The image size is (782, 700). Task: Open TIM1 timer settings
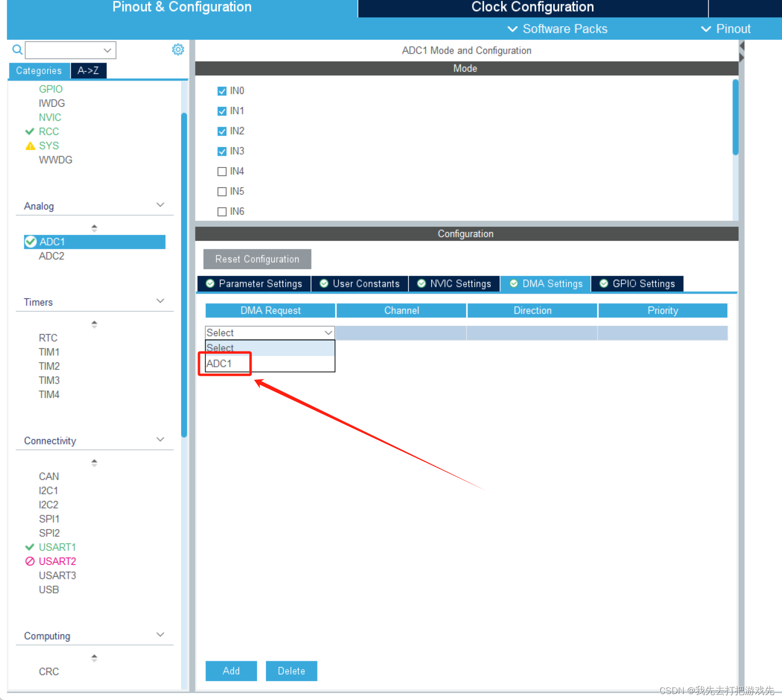pyautogui.click(x=49, y=352)
